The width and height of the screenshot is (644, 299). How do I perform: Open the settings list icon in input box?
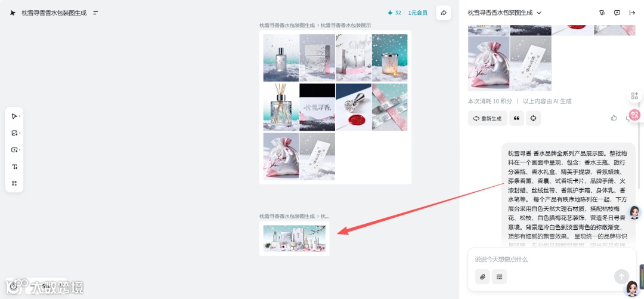click(500, 277)
